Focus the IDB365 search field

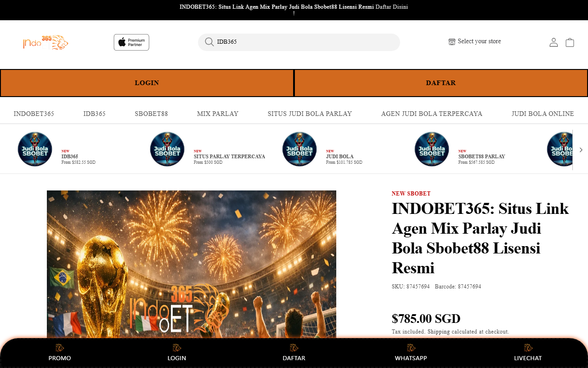299,42
